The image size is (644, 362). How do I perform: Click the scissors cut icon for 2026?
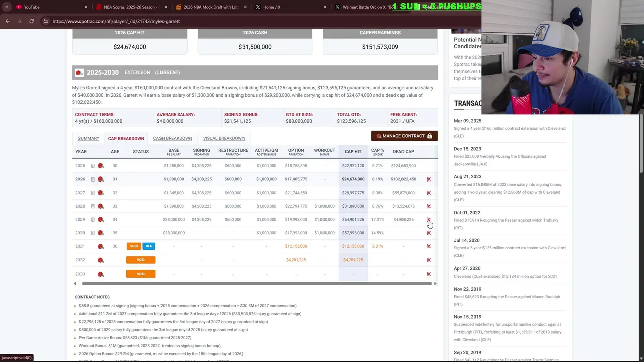429,179
